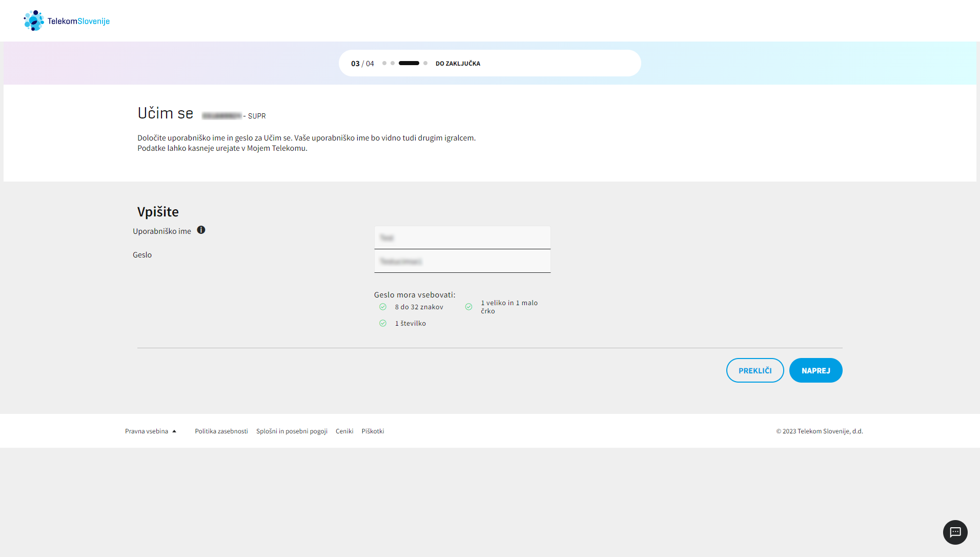Focus the Uporabniško ime input field
The height and width of the screenshot is (557, 980).
point(462,237)
